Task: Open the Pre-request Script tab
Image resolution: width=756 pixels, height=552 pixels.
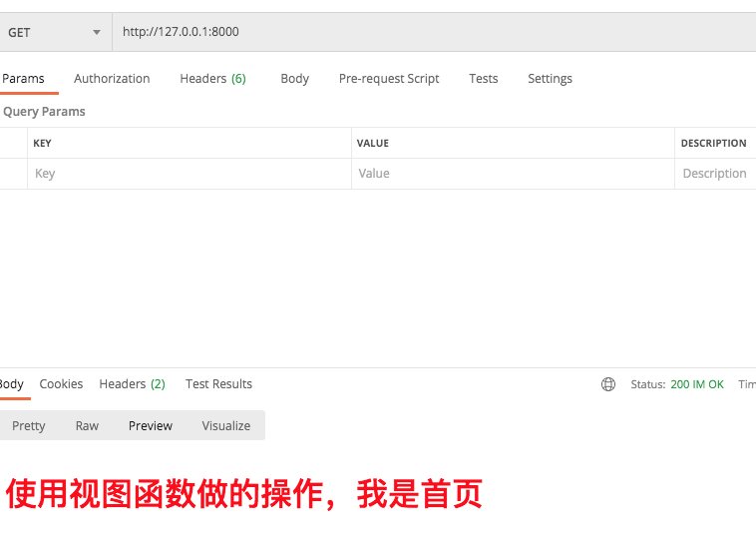Action: click(x=389, y=79)
